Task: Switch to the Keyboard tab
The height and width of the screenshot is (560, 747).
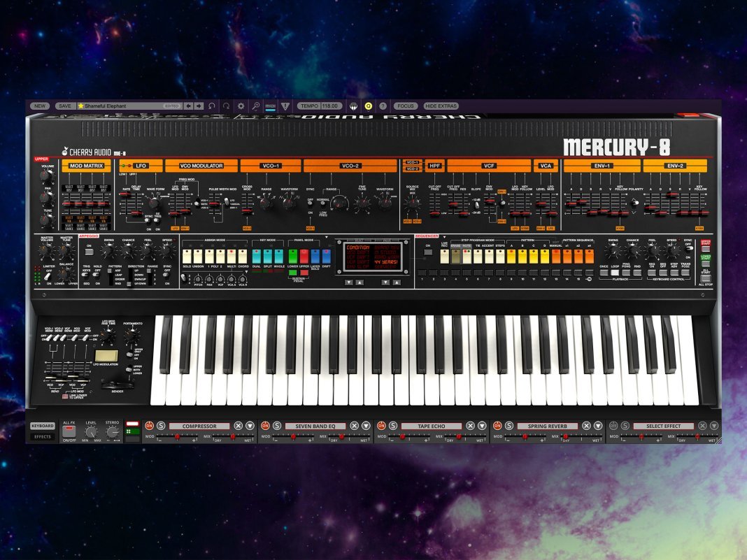Action: (42, 426)
